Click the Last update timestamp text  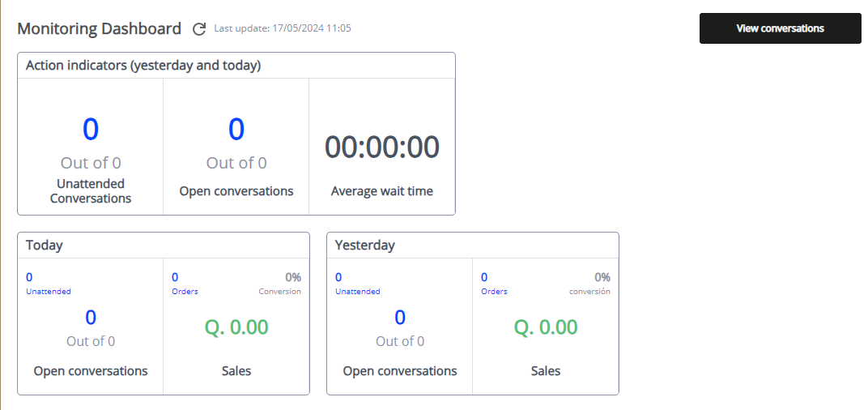pos(282,28)
